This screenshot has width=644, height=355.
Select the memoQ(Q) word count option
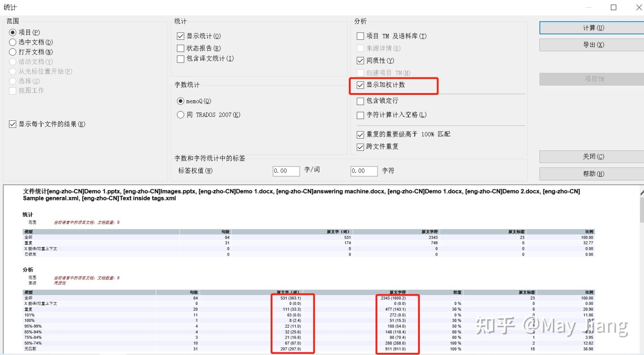click(180, 101)
